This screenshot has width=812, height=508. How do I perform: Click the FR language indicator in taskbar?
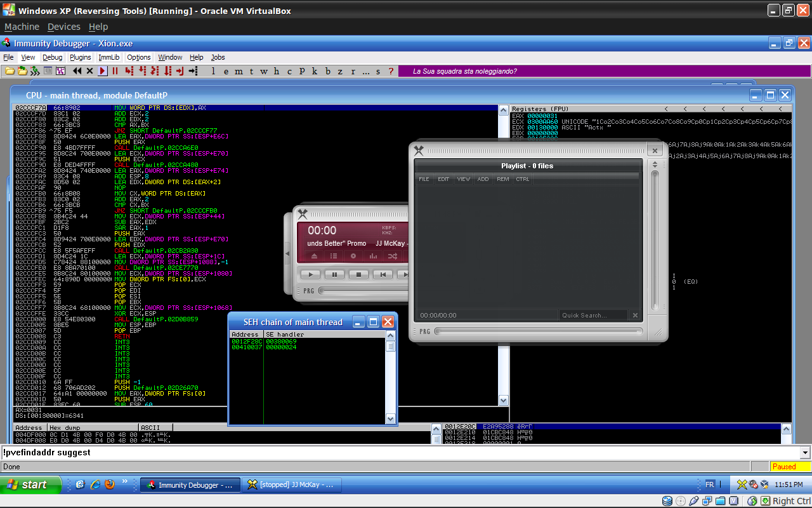pos(710,485)
